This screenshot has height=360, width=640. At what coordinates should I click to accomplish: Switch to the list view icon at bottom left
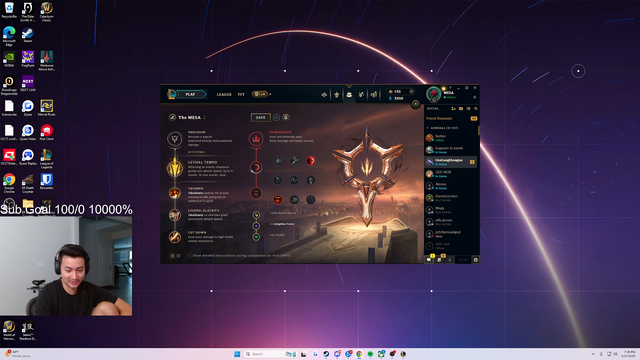172,256
